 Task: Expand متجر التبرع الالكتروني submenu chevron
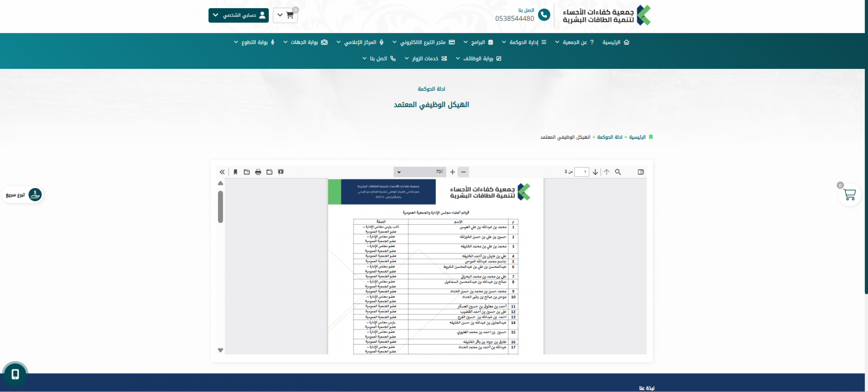(394, 42)
